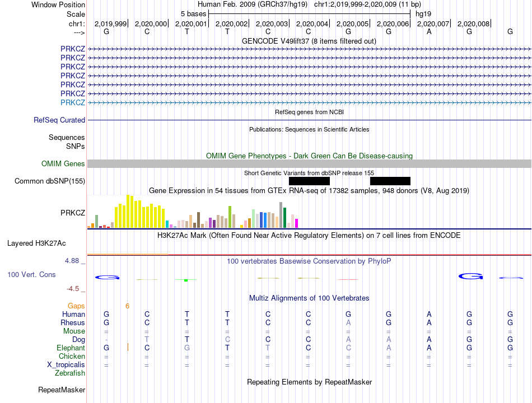Viewport: 532px width, 403px height.
Task: Click the "5 bases" scale bar text
Action: click(193, 14)
